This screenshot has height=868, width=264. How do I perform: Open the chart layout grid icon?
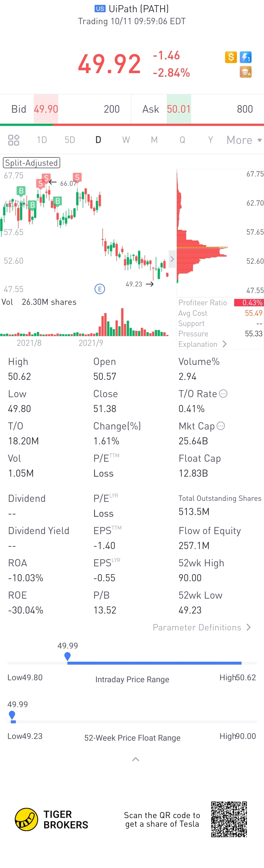tap(13, 140)
